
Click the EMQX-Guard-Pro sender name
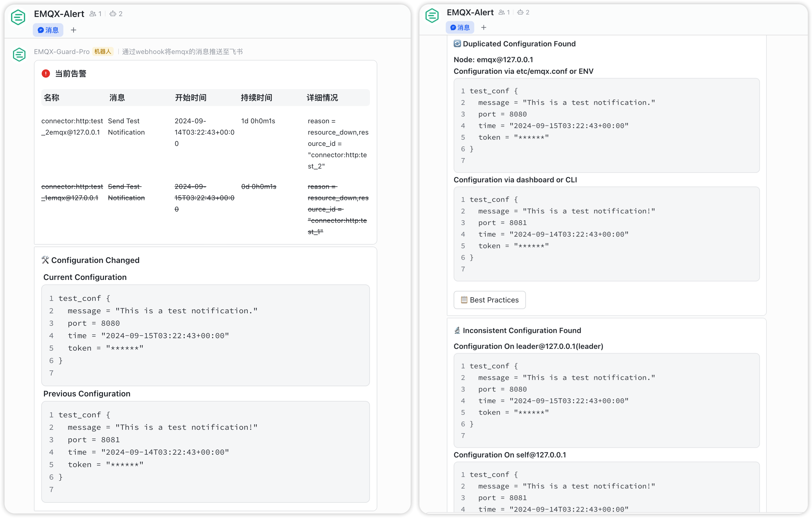pyautogui.click(x=62, y=51)
